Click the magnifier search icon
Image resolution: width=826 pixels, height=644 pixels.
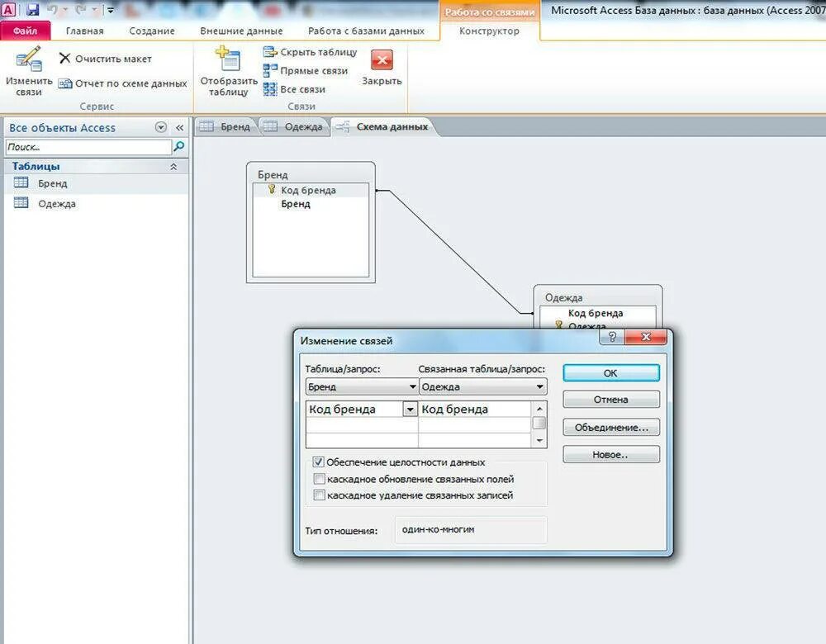coord(179,146)
